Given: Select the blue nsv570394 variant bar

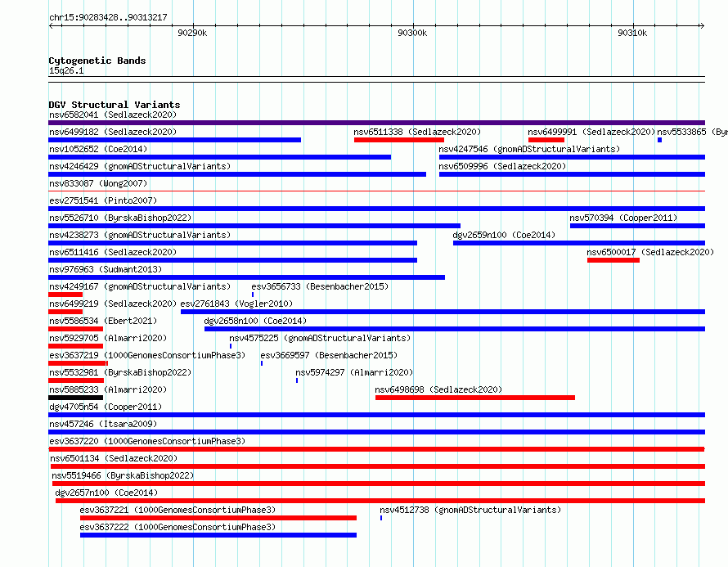Looking at the screenshot, I should coord(637,226).
